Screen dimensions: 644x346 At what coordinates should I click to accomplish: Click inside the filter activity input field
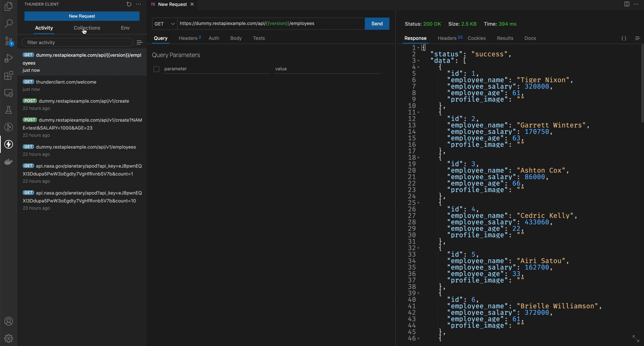pyautogui.click(x=77, y=42)
